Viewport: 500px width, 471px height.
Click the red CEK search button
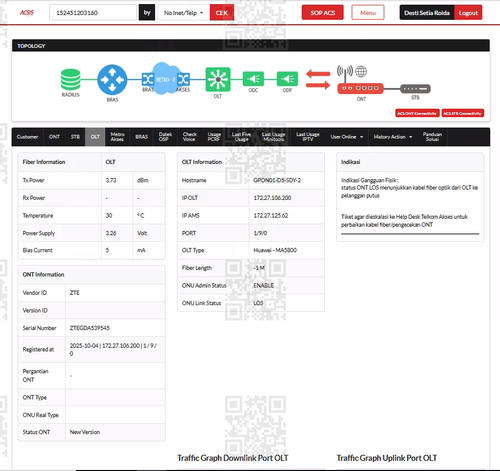point(222,13)
